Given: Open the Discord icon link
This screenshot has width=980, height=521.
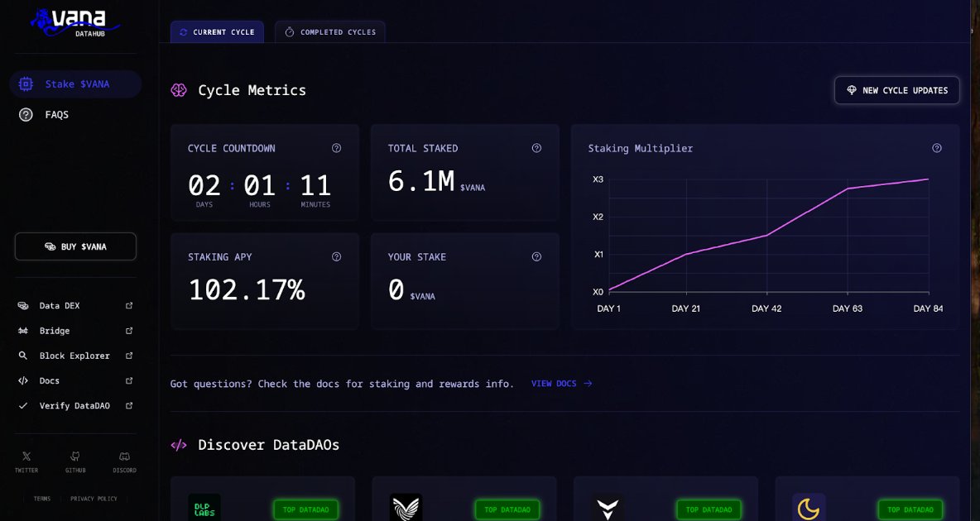Looking at the screenshot, I should pos(124,456).
